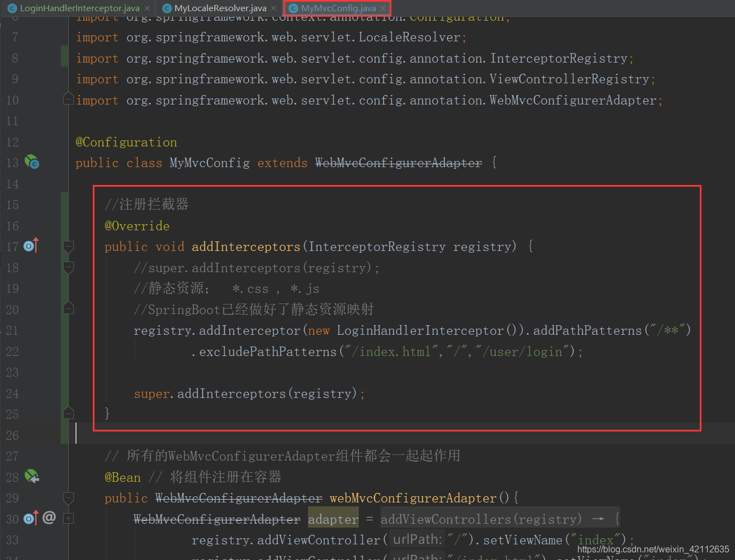The height and width of the screenshot is (560, 735).
Task: Click the @ annotation gutter icon on line 30
Action: (x=49, y=518)
